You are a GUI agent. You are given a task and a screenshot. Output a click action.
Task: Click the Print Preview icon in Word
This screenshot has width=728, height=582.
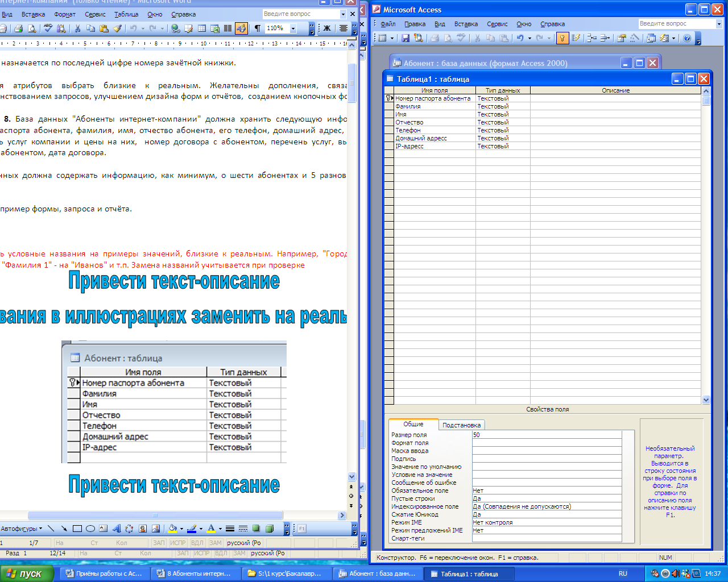click(x=32, y=28)
